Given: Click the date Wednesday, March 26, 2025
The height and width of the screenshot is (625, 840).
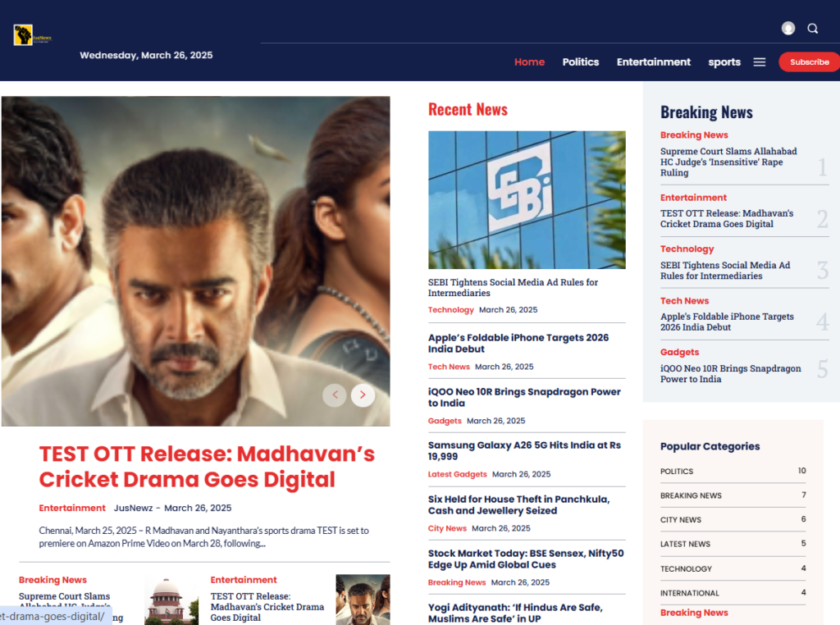Looking at the screenshot, I should (x=146, y=56).
